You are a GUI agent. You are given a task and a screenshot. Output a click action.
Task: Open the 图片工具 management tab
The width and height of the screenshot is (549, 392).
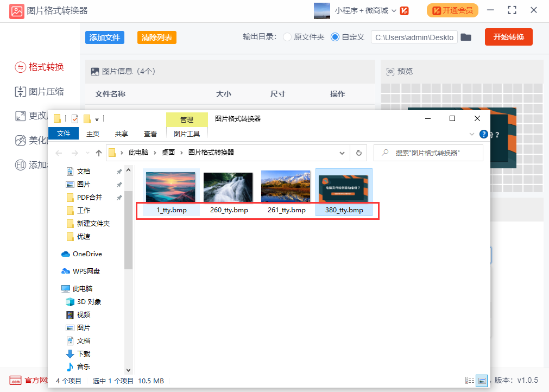coord(186,134)
